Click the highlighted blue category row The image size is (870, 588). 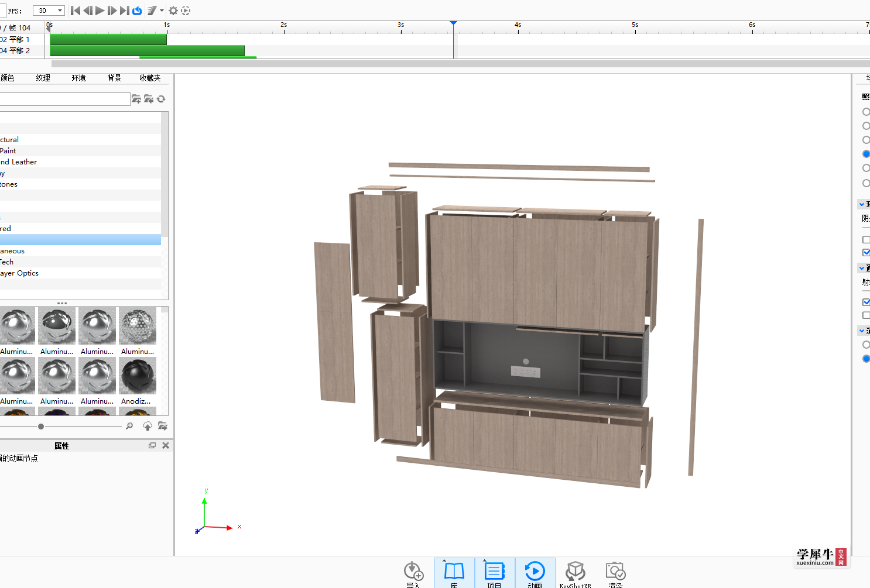80,240
